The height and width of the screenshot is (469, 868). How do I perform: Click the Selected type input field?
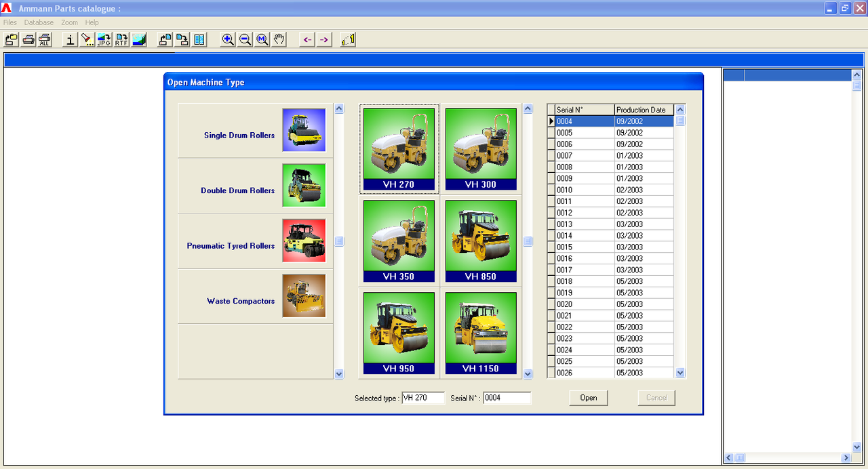[423, 398]
